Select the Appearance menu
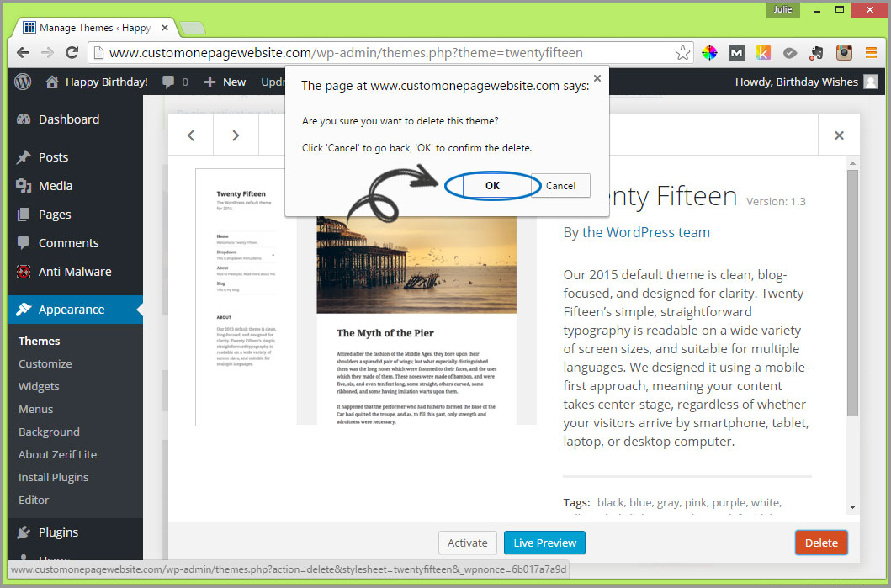The height and width of the screenshot is (588, 891). (x=76, y=310)
